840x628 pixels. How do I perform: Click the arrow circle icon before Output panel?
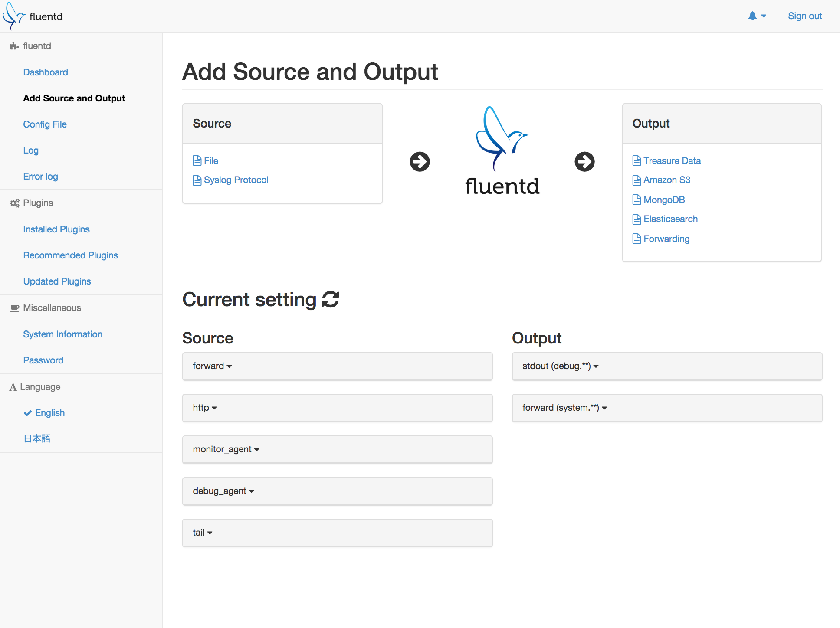[x=584, y=162]
